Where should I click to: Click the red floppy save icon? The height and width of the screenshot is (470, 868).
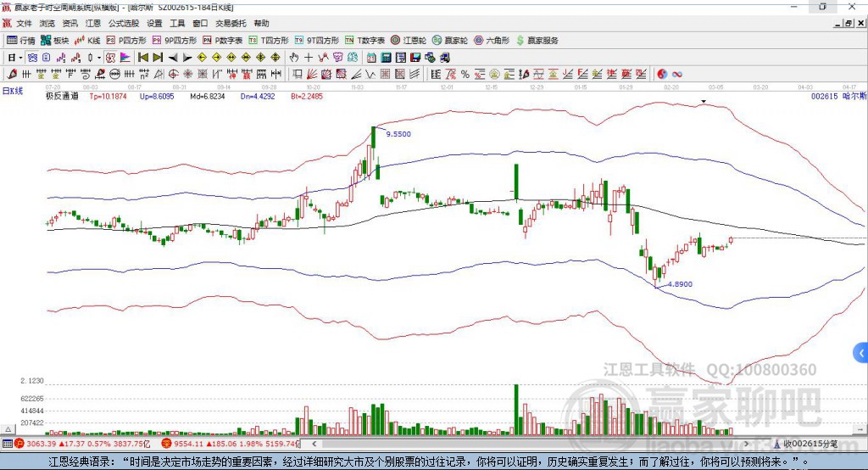[415, 58]
